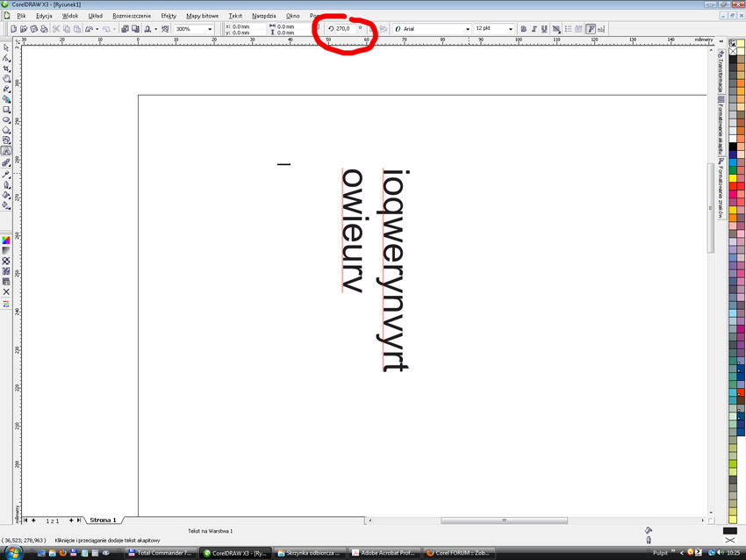This screenshot has height=560, width=746.
Task: Toggle Underline text formatting
Action: [x=545, y=29]
